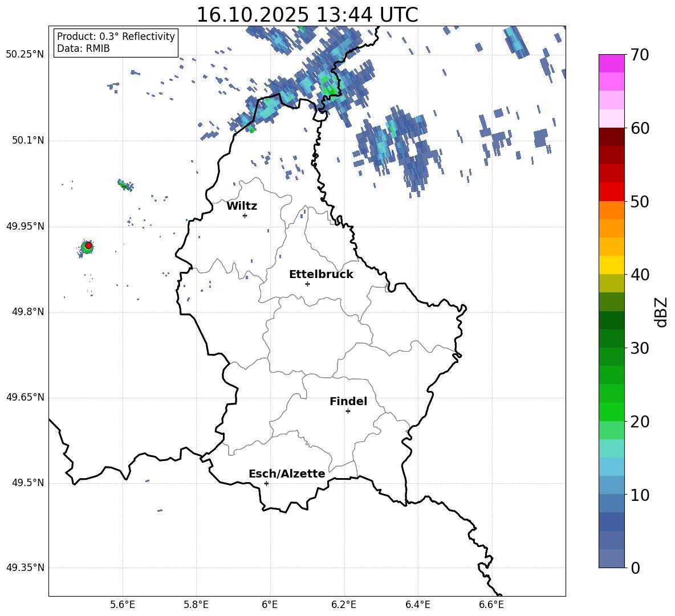The height and width of the screenshot is (616, 675).
Task: Click the 6.2°E longitude label
Action: (x=344, y=605)
